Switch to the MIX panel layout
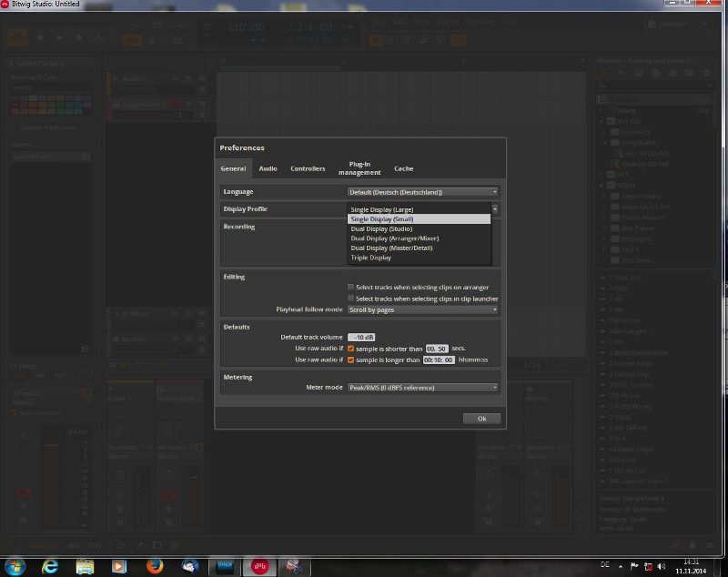The width and height of the screenshot is (728, 577). (74, 545)
